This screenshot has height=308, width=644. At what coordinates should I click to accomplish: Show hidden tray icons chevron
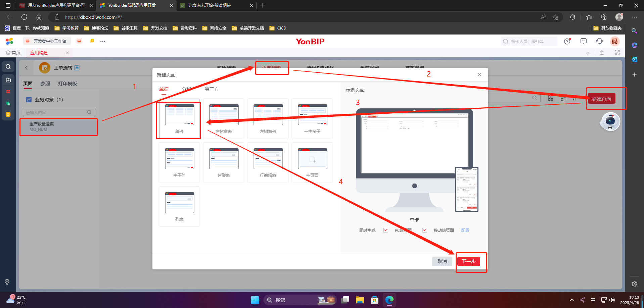click(x=572, y=300)
